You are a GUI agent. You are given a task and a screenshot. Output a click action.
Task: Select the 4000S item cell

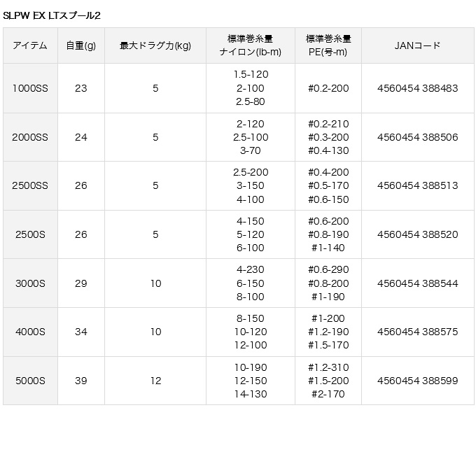pyautogui.click(x=30, y=332)
